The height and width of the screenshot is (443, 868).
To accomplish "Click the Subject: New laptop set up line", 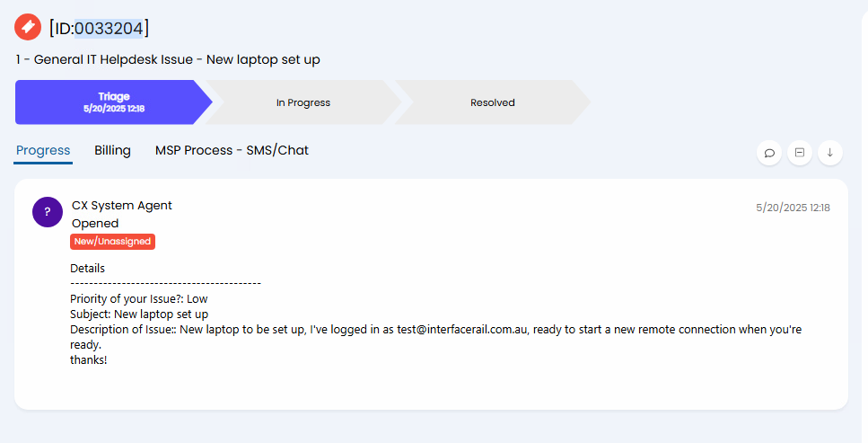I will click(x=139, y=314).
